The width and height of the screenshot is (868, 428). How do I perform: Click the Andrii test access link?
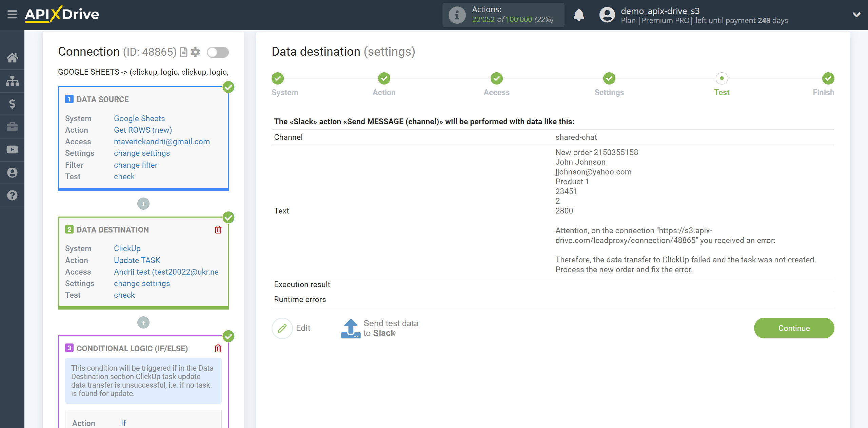(x=166, y=272)
